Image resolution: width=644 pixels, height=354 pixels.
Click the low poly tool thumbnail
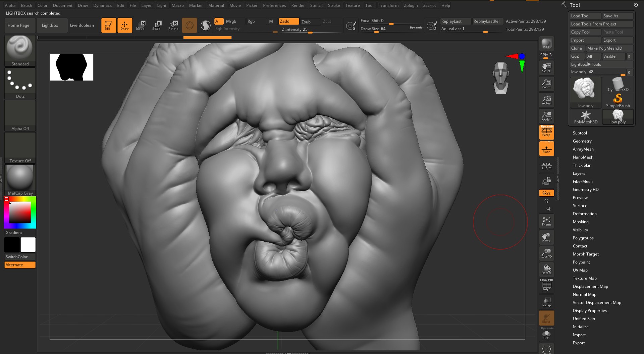pos(585,92)
